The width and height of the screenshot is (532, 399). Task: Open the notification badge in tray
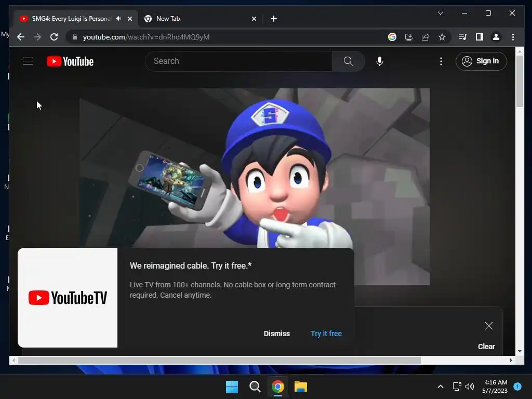click(517, 387)
